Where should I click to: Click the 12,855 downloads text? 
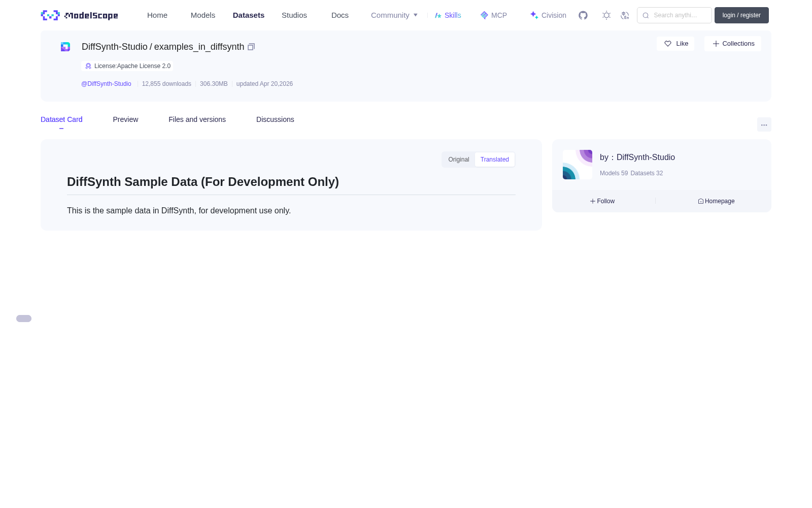[166, 84]
